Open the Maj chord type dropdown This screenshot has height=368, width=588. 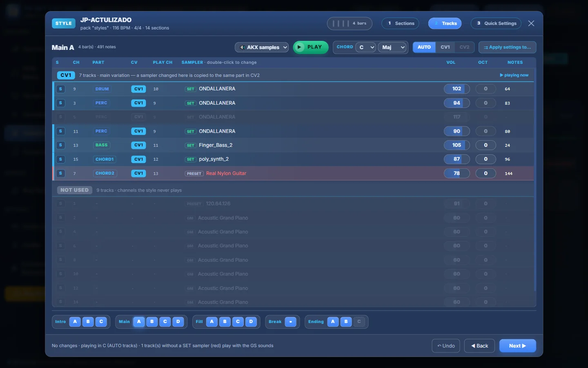(392, 47)
